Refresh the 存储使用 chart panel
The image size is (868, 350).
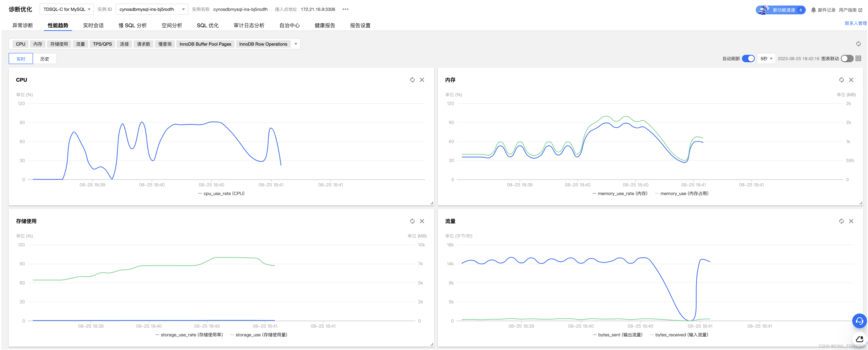click(x=412, y=221)
